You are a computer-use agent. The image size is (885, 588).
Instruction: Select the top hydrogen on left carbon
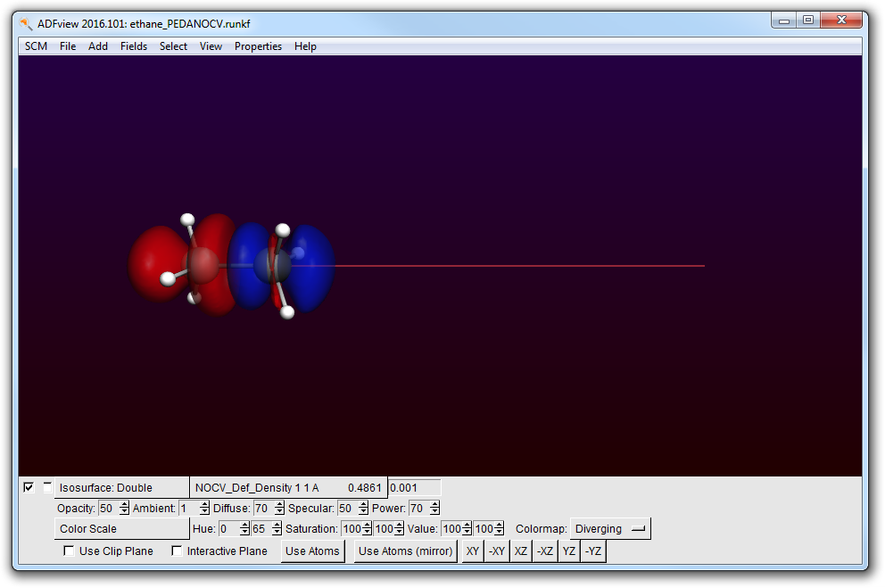coord(187,219)
